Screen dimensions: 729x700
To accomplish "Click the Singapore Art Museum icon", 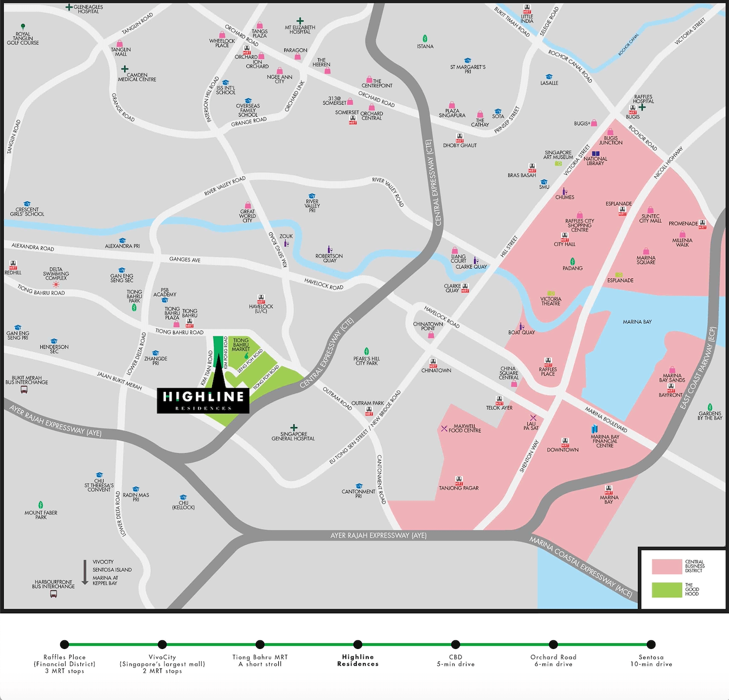I will point(558,163).
